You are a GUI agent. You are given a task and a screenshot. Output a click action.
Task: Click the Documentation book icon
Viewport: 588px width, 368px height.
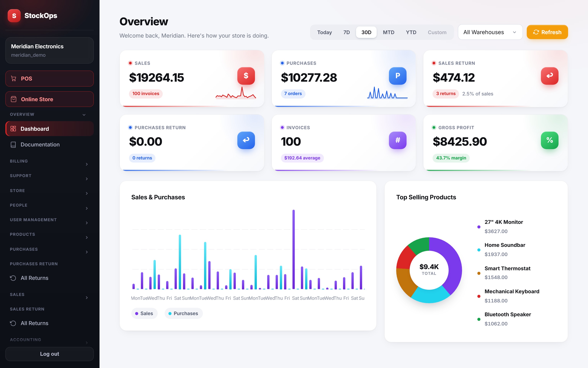[13, 145]
